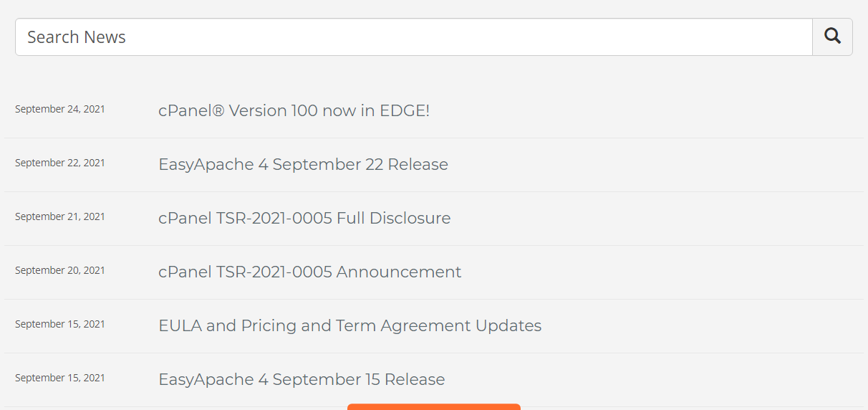
Task: Focus the Search News input field
Action: point(414,37)
